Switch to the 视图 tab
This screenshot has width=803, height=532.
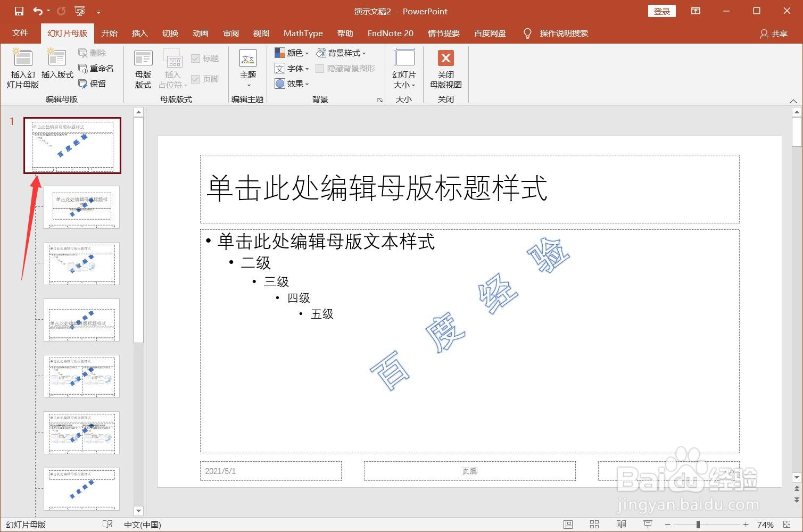261,33
